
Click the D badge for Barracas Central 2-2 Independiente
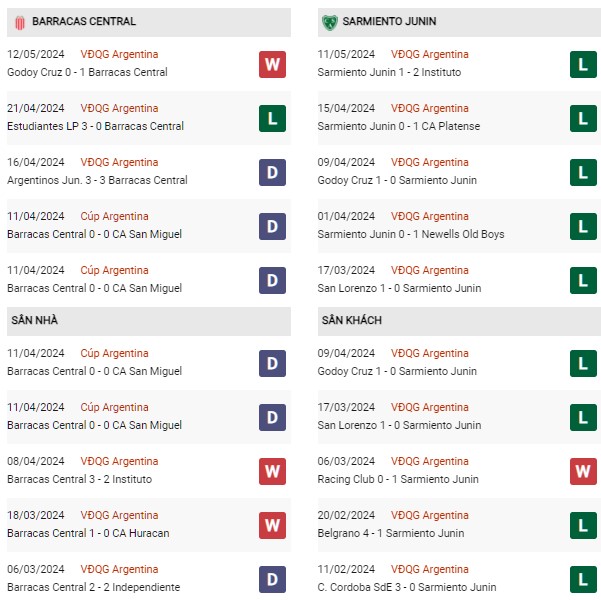[272, 579]
